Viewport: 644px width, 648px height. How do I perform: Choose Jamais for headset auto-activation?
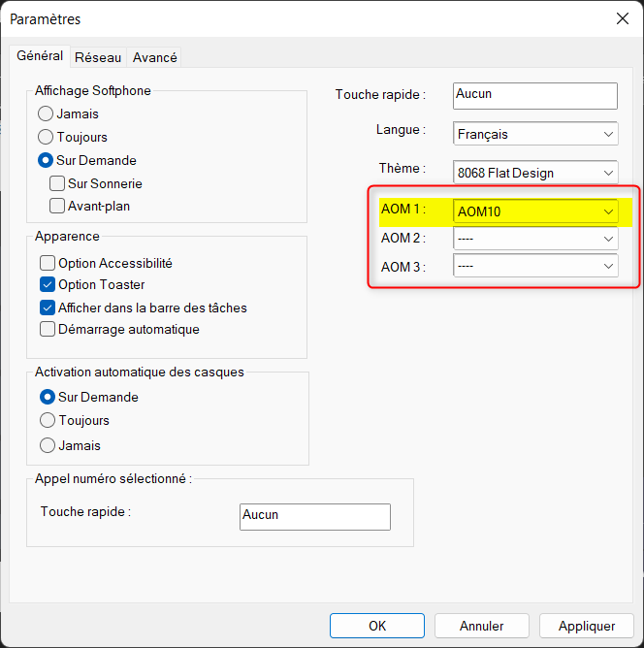tap(46, 445)
